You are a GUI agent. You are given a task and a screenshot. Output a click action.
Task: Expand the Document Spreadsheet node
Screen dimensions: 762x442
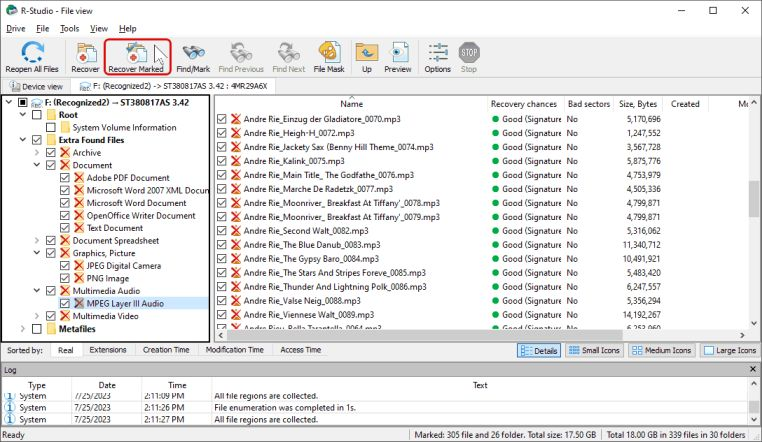point(37,240)
